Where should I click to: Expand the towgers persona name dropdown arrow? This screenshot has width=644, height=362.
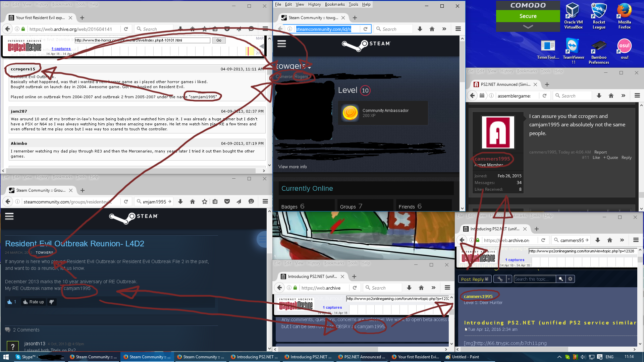click(309, 68)
